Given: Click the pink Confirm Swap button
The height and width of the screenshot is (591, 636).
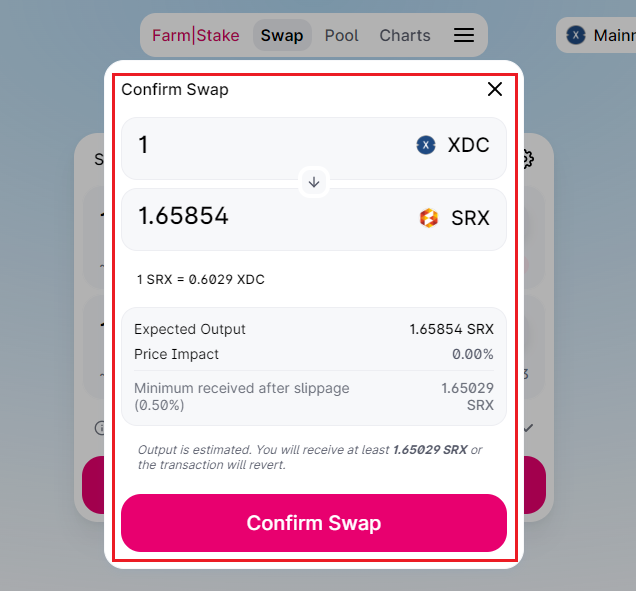Looking at the screenshot, I should 314,523.
